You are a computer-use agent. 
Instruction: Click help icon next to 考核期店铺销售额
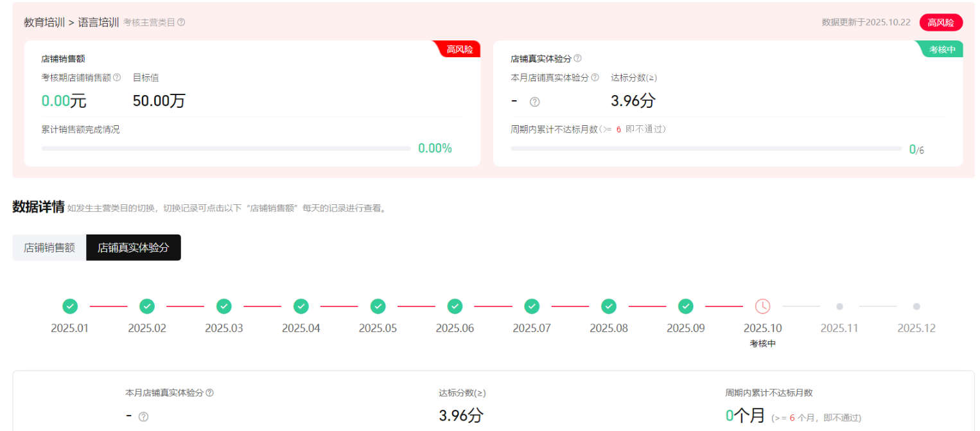(x=117, y=78)
